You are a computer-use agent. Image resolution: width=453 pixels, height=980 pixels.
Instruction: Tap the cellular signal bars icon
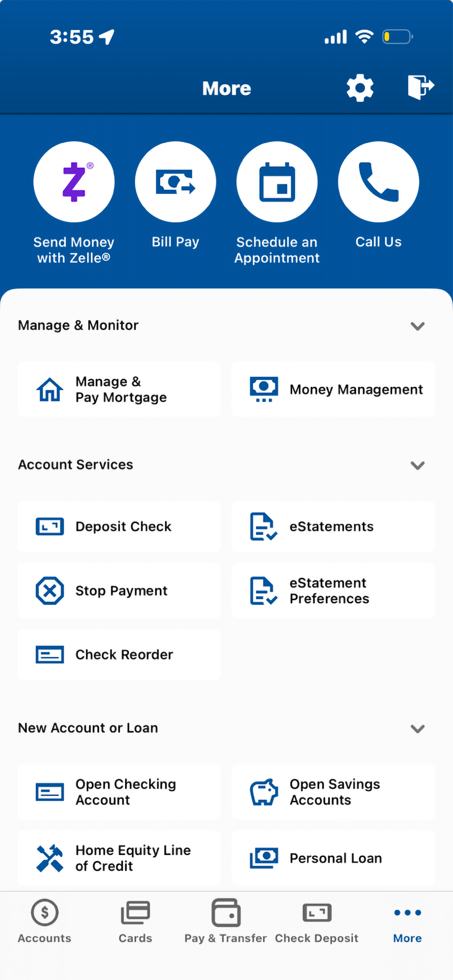[336, 37]
